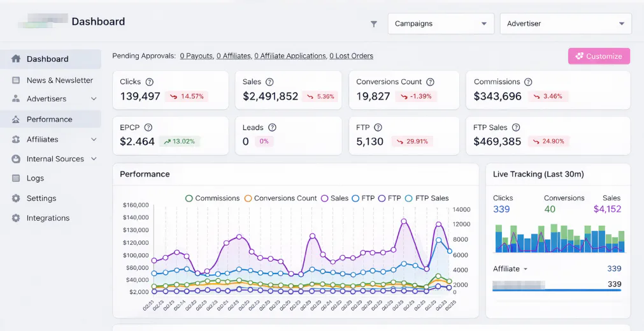This screenshot has height=331, width=644.
Task: Click help icon next to EPCP
Action: tap(148, 128)
